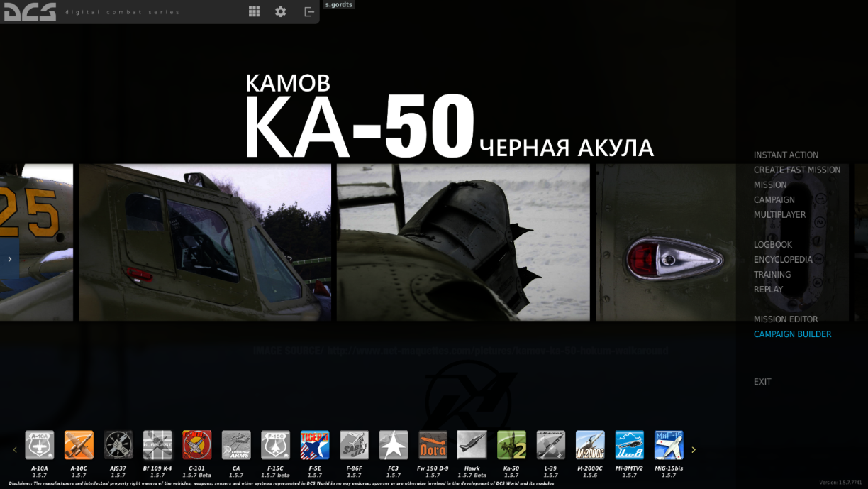Open the MULTIPLAYER menu item

(779, 214)
